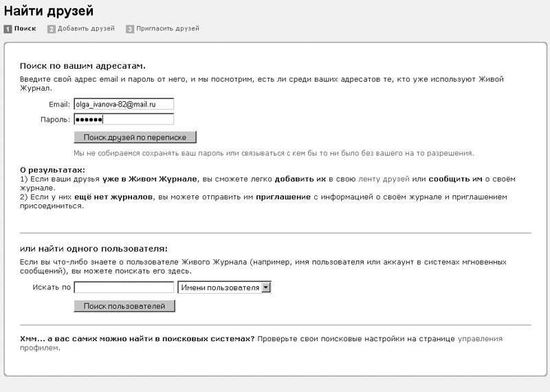Viewport: 550px width, 392px height.
Task: Click into the Пароль password field
Action: (124, 119)
